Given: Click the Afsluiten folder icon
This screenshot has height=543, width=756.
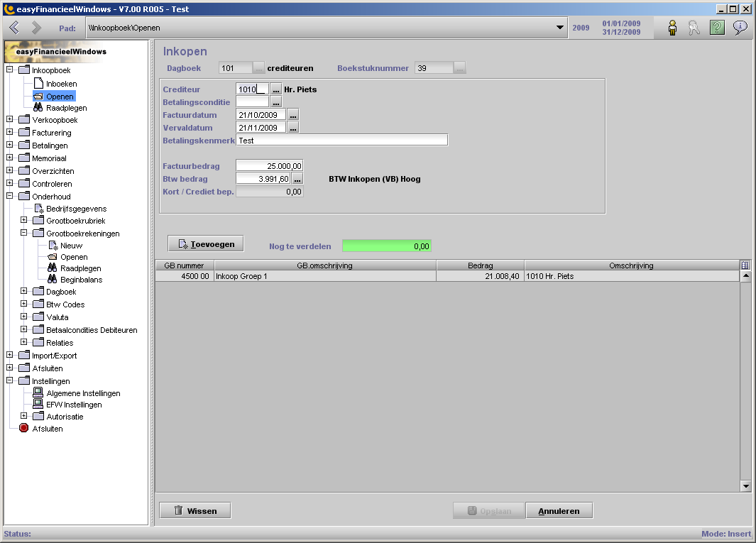Looking at the screenshot, I should click(24, 368).
